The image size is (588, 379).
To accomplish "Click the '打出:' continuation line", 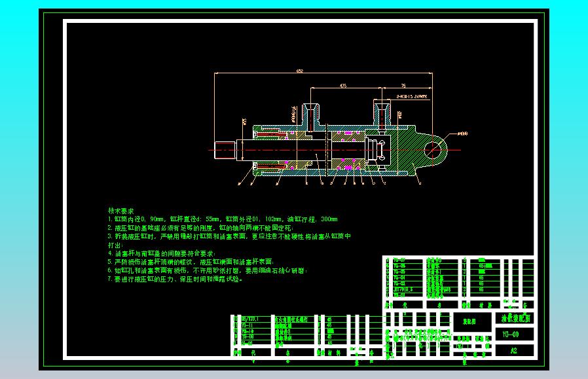I will coord(115,245).
